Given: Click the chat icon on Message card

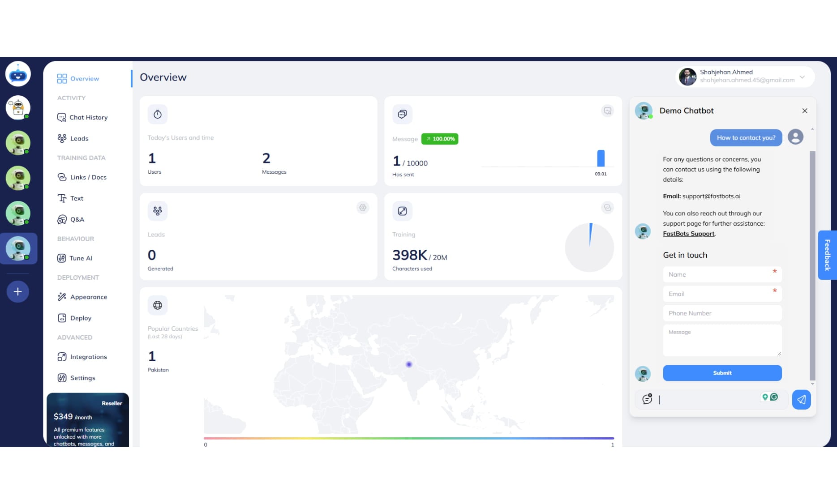Looking at the screenshot, I should coord(607,111).
